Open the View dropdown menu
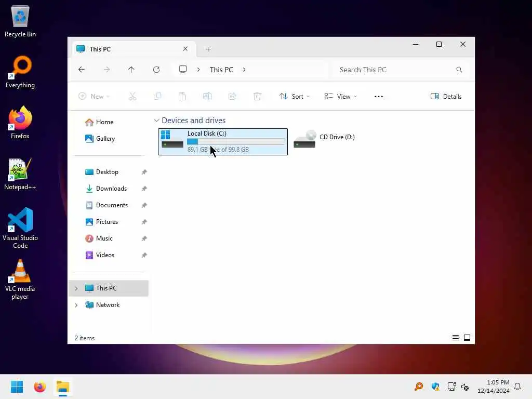This screenshot has width=532, height=399. point(340,96)
